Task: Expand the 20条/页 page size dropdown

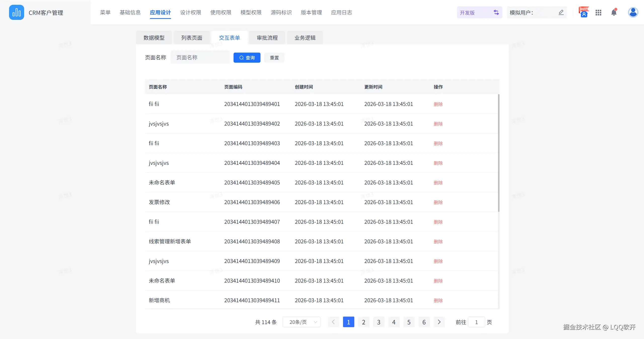Action: pyautogui.click(x=301, y=322)
